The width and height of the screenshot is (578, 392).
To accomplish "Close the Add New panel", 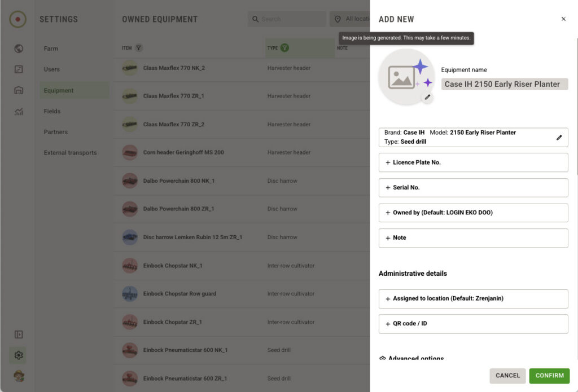I will coord(563,19).
